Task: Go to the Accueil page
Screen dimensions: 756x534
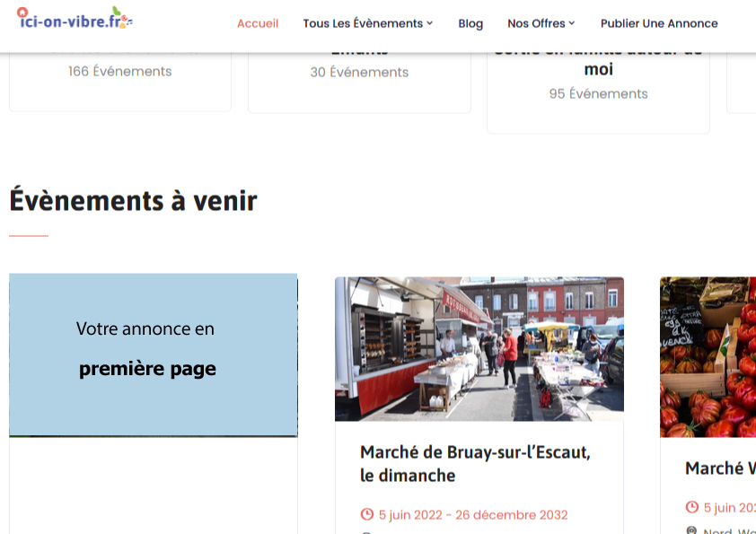Action: coord(258,23)
